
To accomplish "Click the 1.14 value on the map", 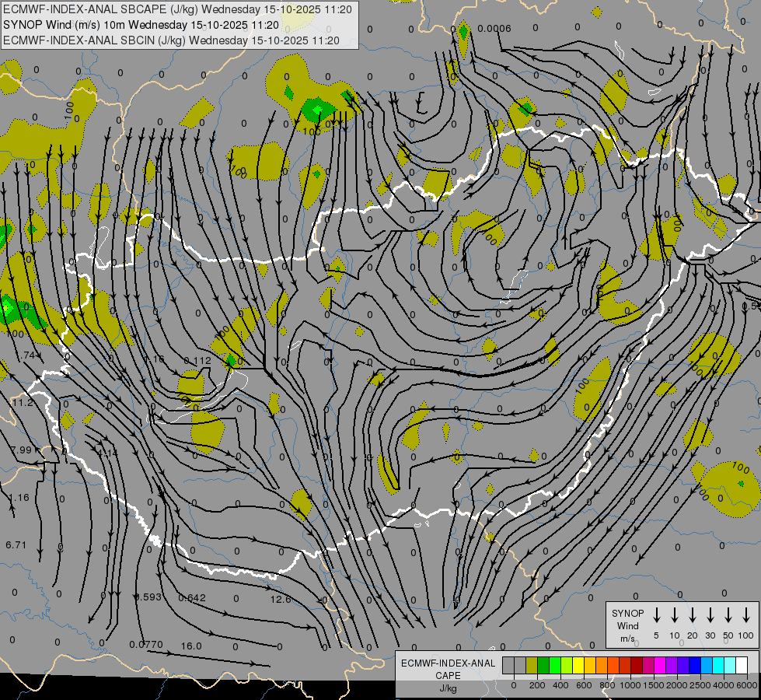I will click(108, 453).
